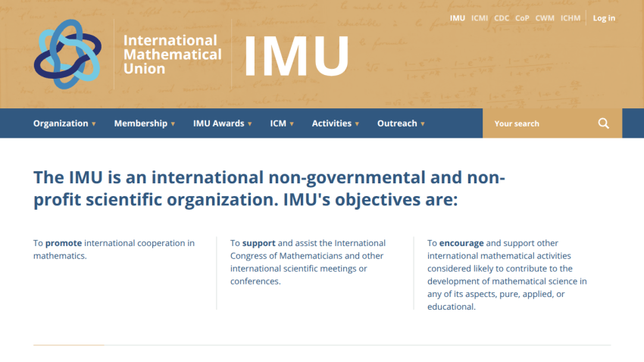Click the large IMU banner text
Viewport: 644px width, 362px height.
296,56
